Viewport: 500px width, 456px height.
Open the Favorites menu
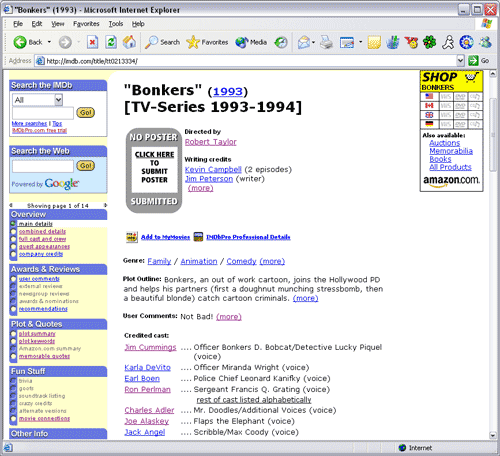coord(86,24)
